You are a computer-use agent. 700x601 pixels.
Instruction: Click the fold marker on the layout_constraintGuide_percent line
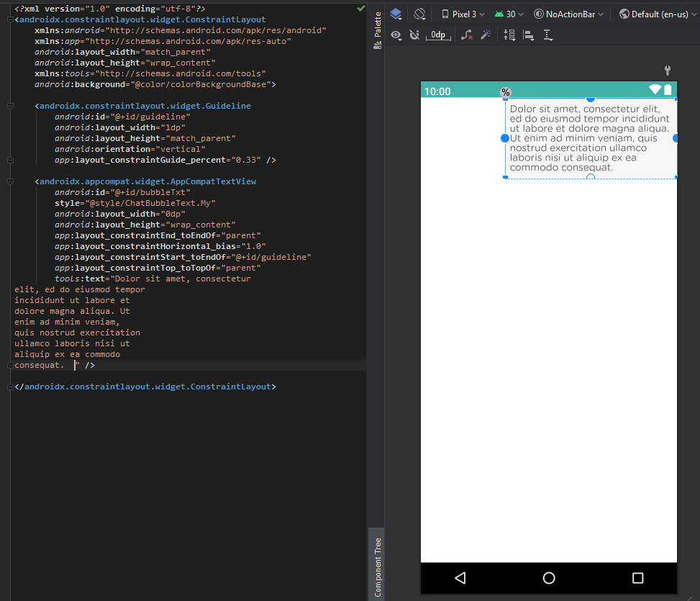click(x=10, y=160)
